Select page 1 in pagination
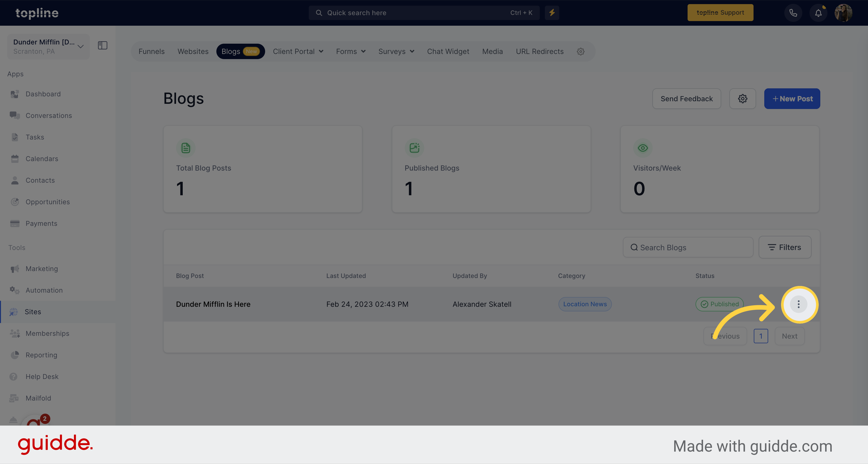This screenshot has height=464, width=868. (x=760, y=336)
